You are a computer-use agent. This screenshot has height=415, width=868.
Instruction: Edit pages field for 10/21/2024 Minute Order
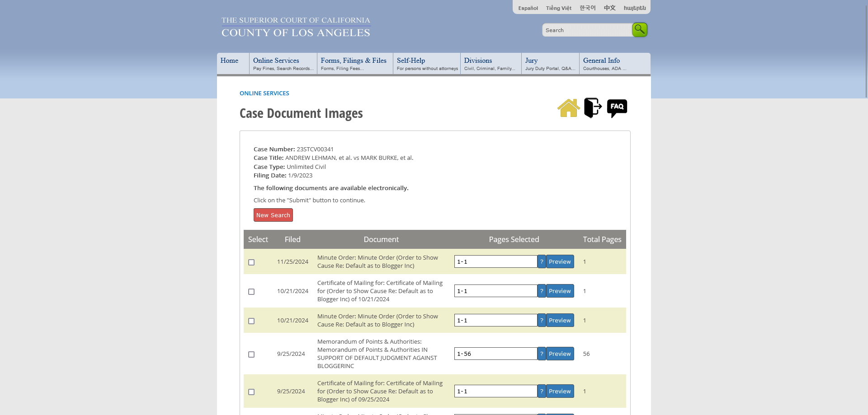(x=496, y=320)
